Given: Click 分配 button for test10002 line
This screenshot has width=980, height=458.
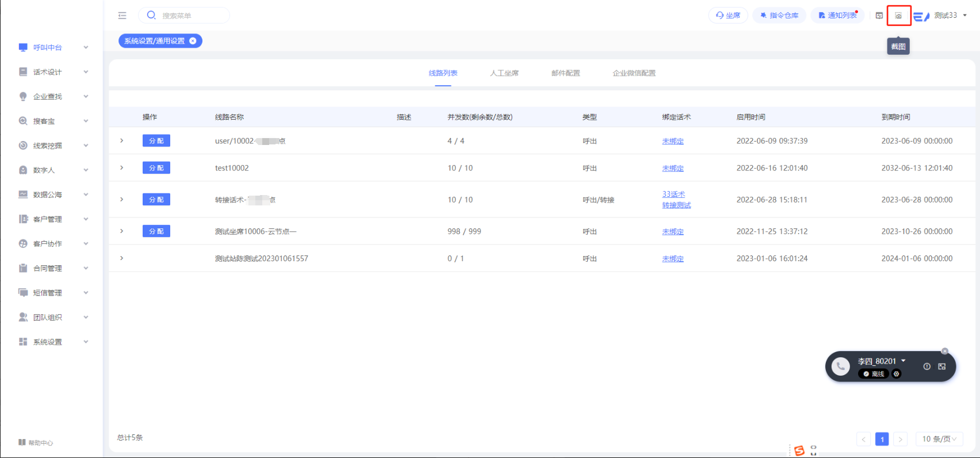Looking at the screenshot, I should pos(156,168).
